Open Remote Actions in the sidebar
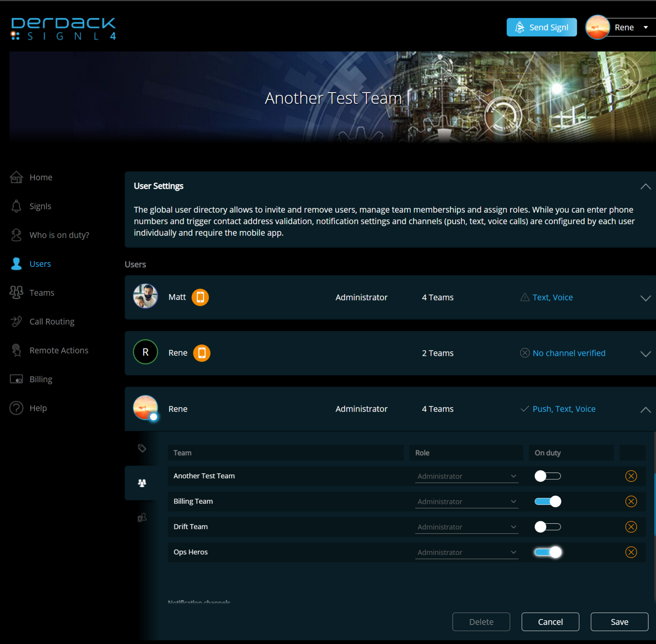Image resolution: width=656 pixels, height=644 pixels. tap(59, 350)
